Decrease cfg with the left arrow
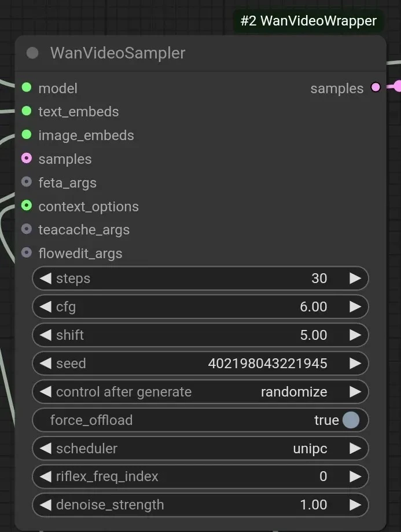Screen dimensions: 401x532 45,307
